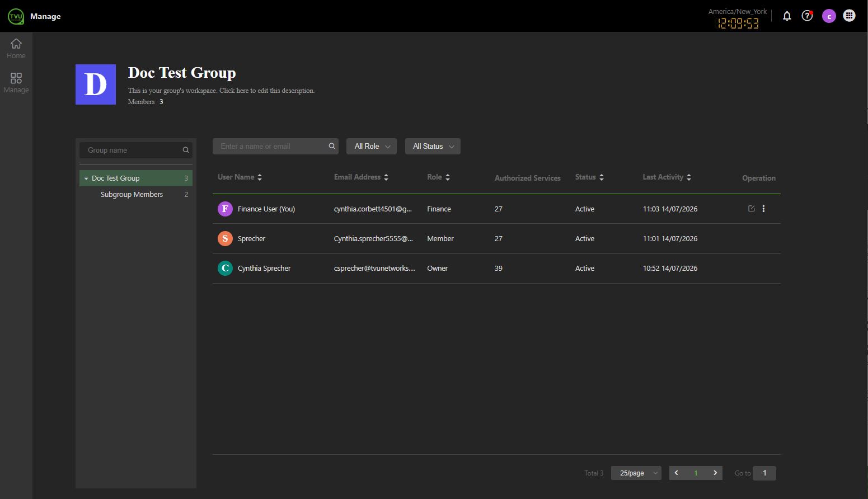Click the Sprecher S avatar
This screenshot has height=499, width=868.
(225, 238)
